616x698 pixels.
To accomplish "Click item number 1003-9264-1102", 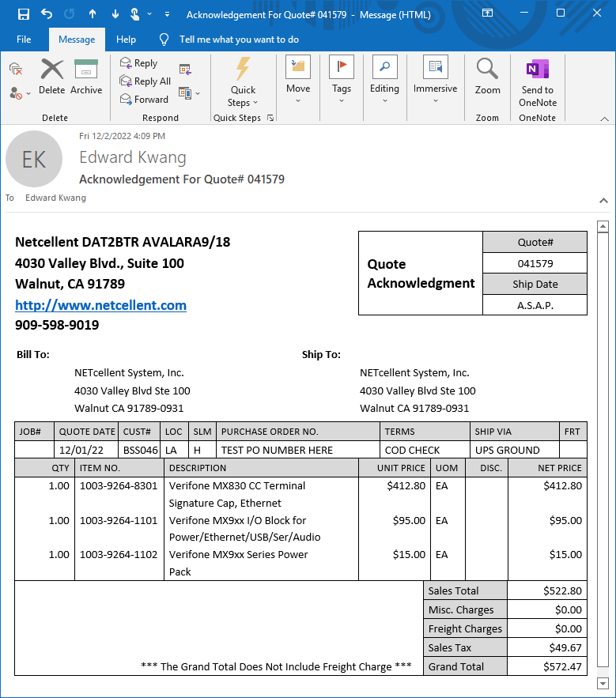I will [x=119, y=555].
